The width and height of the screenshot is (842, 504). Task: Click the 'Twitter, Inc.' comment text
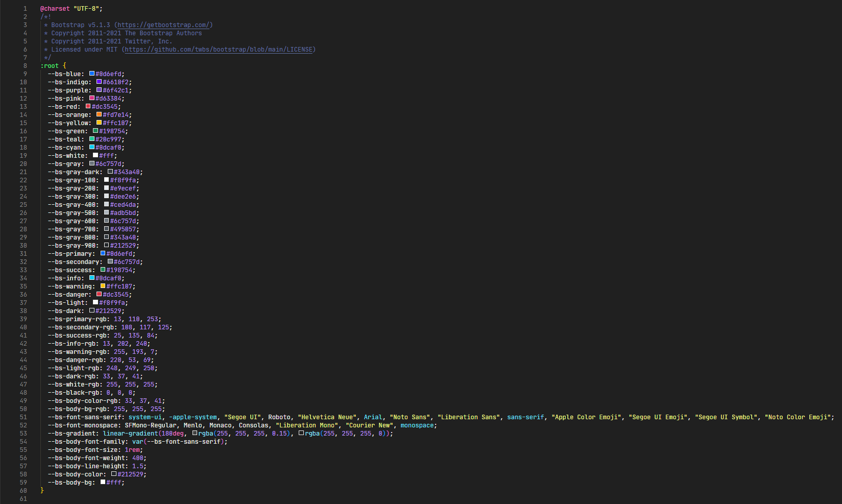point(149,41)
